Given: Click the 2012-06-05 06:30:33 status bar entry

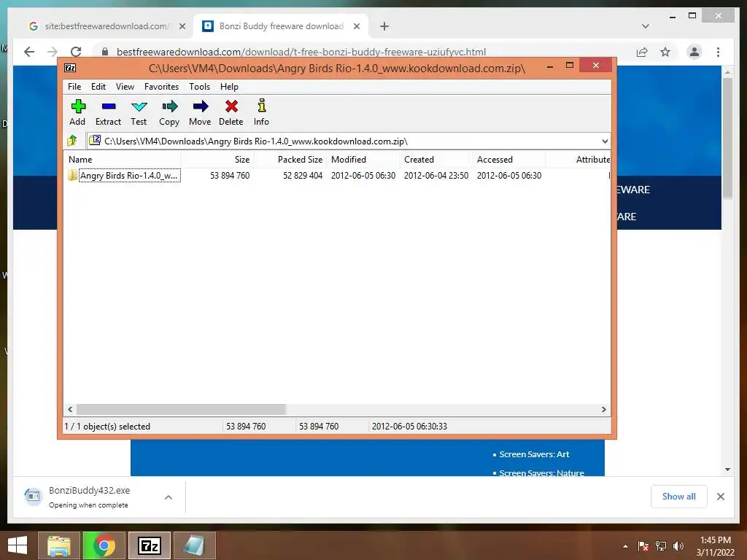Looking at the screenshot, I should click(x=409, y=426).
